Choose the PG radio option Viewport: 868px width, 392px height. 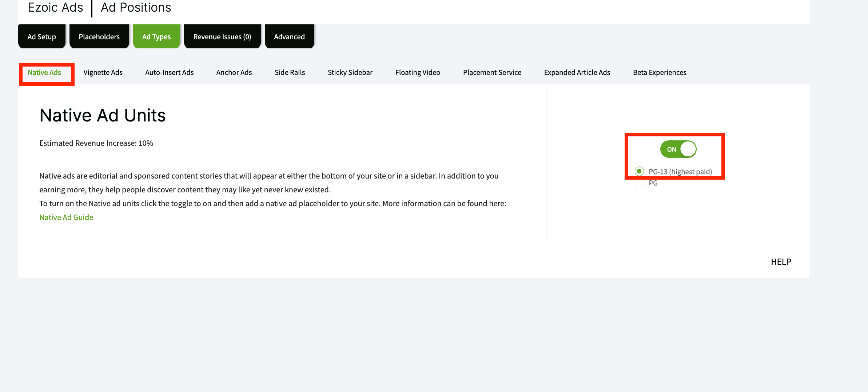coord(639,183)
